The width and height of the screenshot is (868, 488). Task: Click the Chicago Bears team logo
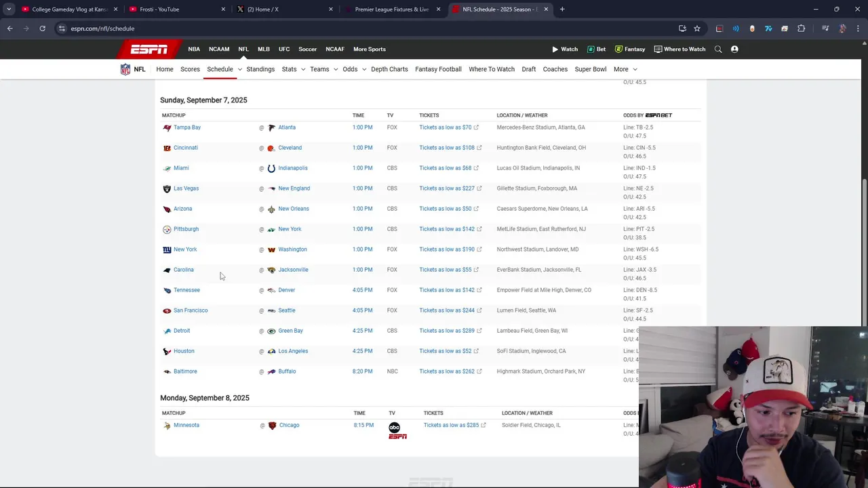click(272, 426)
